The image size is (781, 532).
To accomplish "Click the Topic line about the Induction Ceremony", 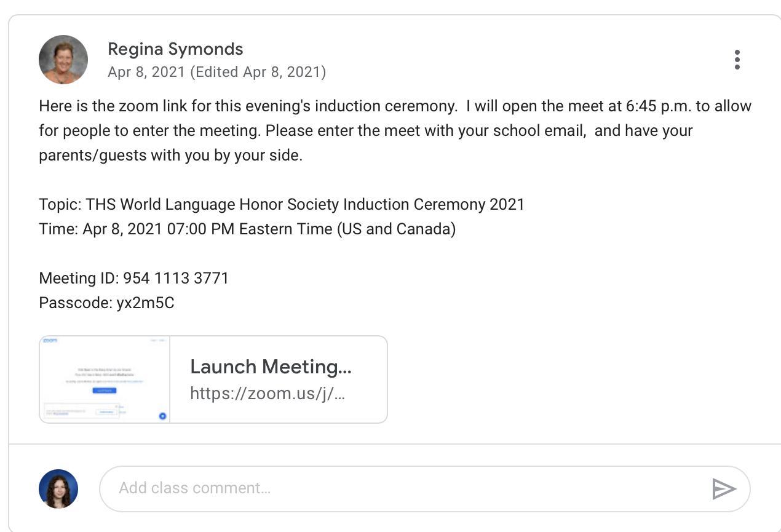I will [281, 204].
